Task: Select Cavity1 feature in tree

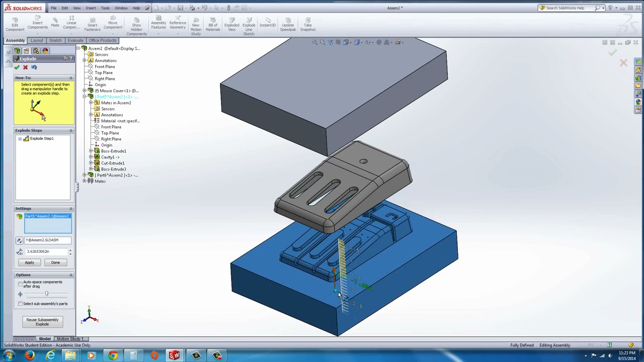Action: (x=110, y=157)
